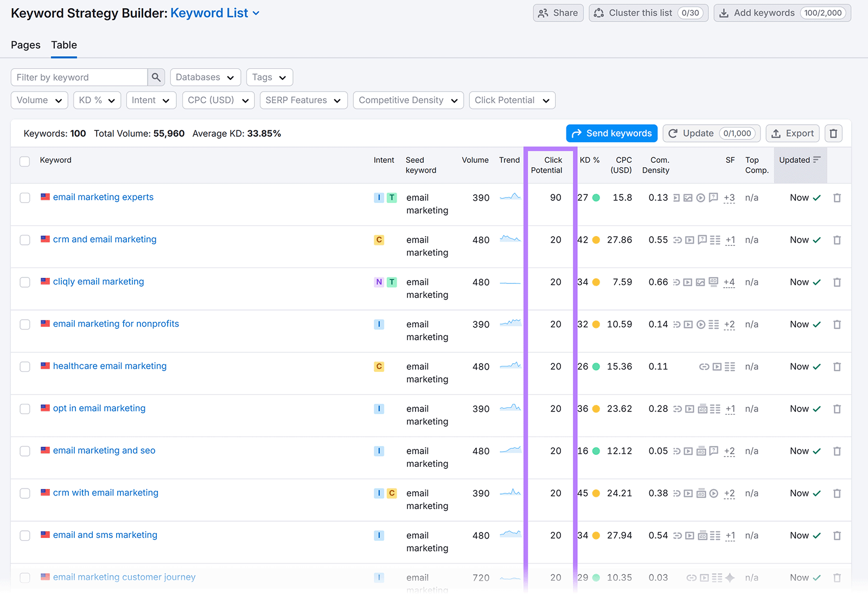868x596 pixels.
Task: Open the keyword 'cliqly email marketing'
Action: 98,281
